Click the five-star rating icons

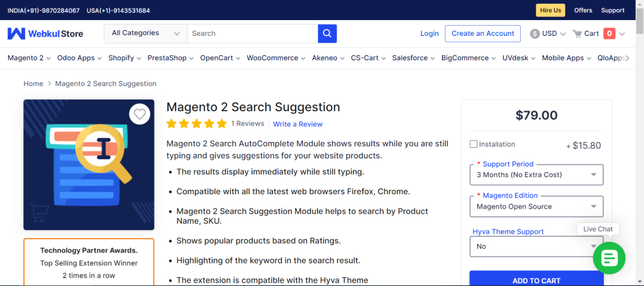[196, 124]
